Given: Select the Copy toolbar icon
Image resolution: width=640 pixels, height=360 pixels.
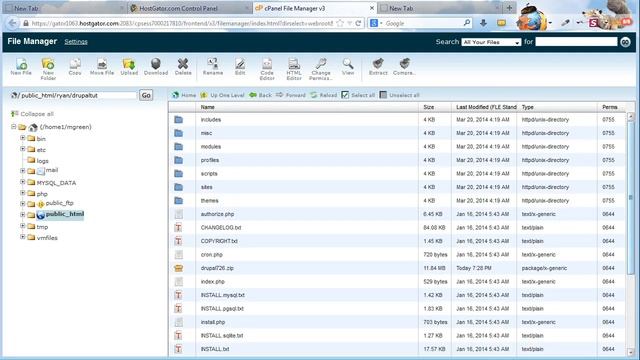Looking at the screenshot, I should [75, 67].
